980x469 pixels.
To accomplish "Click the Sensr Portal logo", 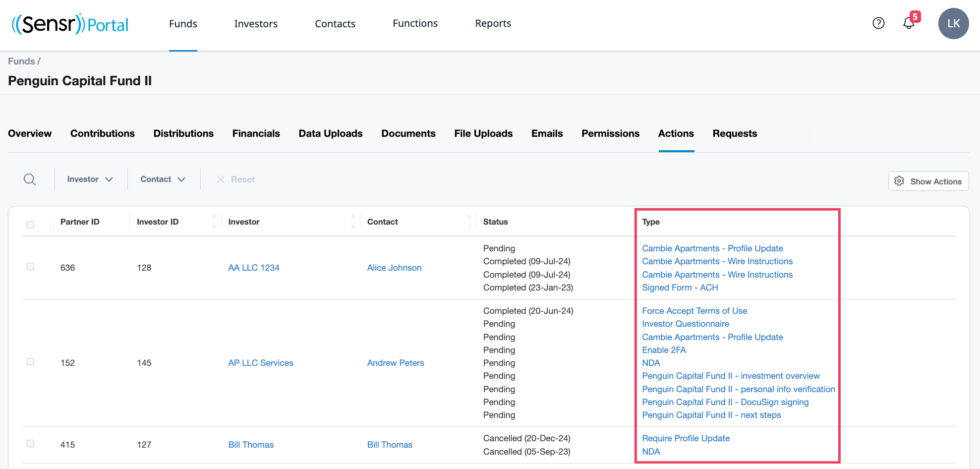I will click(x=70, y=24).
